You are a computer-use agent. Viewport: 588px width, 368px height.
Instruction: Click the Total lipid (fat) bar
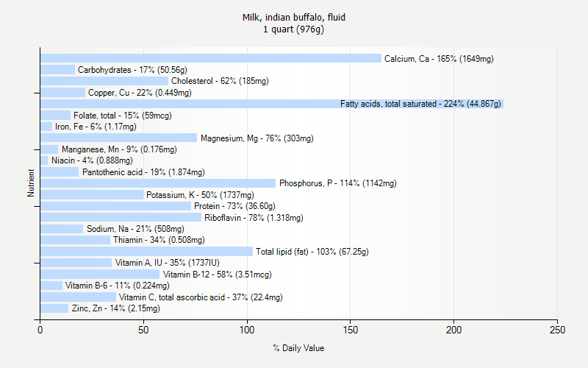146,251
